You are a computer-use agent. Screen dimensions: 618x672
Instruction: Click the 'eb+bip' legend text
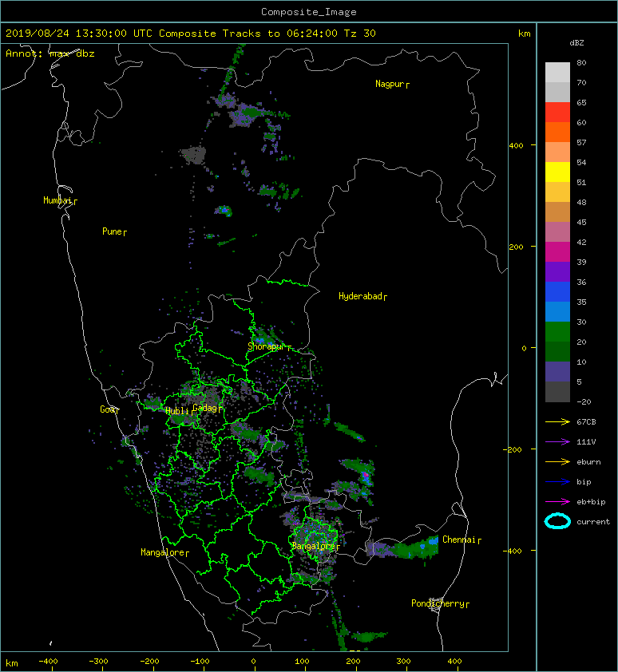pyautogui.click(x=591, y=502)
